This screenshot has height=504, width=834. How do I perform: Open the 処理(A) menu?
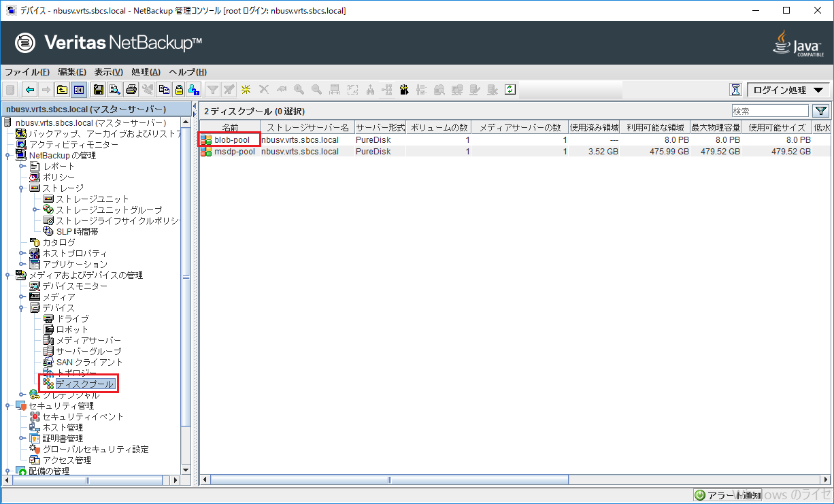[x=146, y=72]
